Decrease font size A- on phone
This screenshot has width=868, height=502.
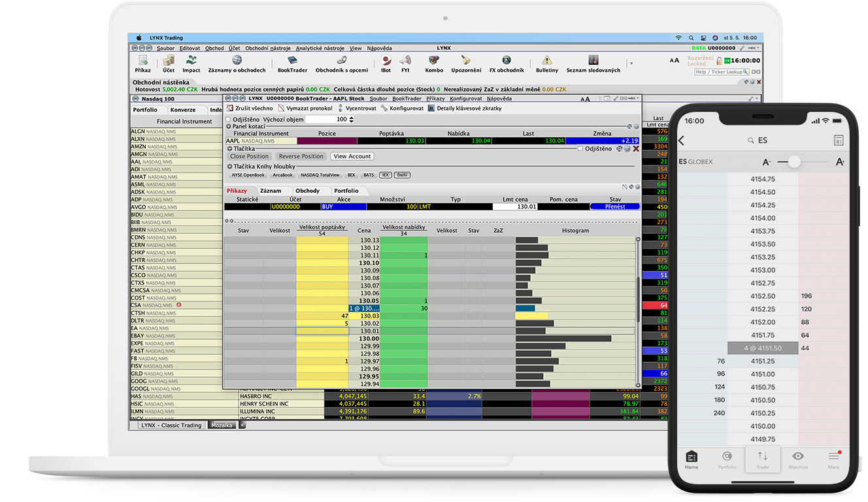(x=767, y=161)
